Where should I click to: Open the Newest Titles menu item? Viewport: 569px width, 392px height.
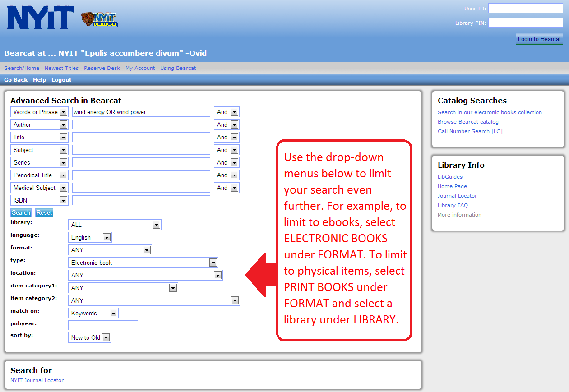point(62,68)
